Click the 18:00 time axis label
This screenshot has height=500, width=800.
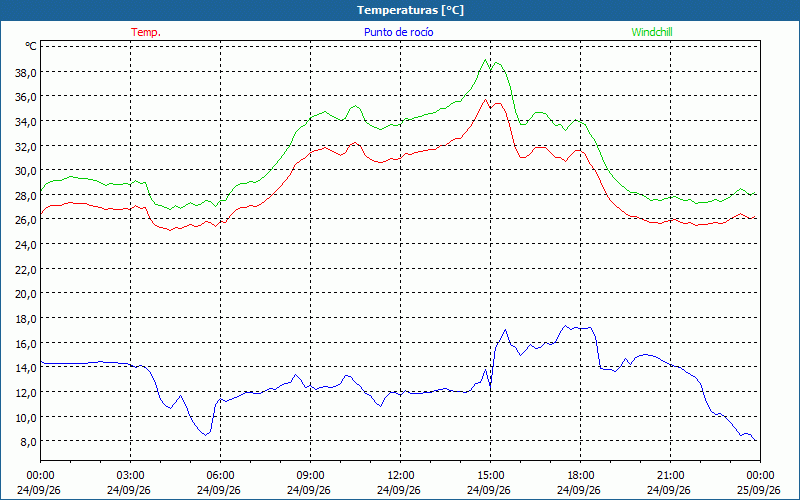point(581,476)
